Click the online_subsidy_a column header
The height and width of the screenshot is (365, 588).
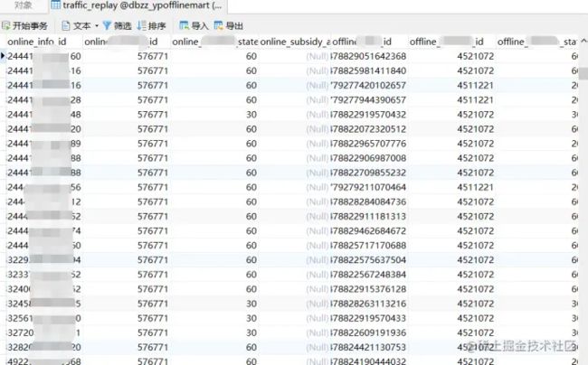click(295, 42)
